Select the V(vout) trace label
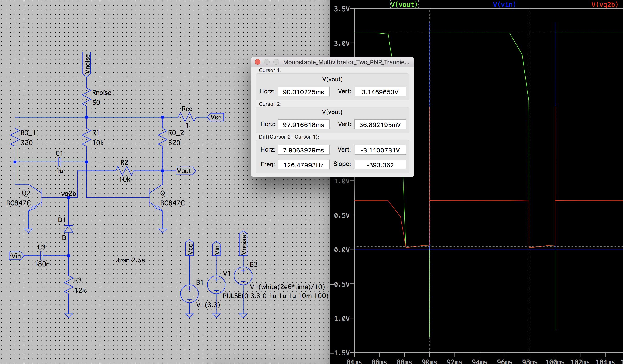Image resolution: width=623 pixels, height=364 pixels. [404, 4]
